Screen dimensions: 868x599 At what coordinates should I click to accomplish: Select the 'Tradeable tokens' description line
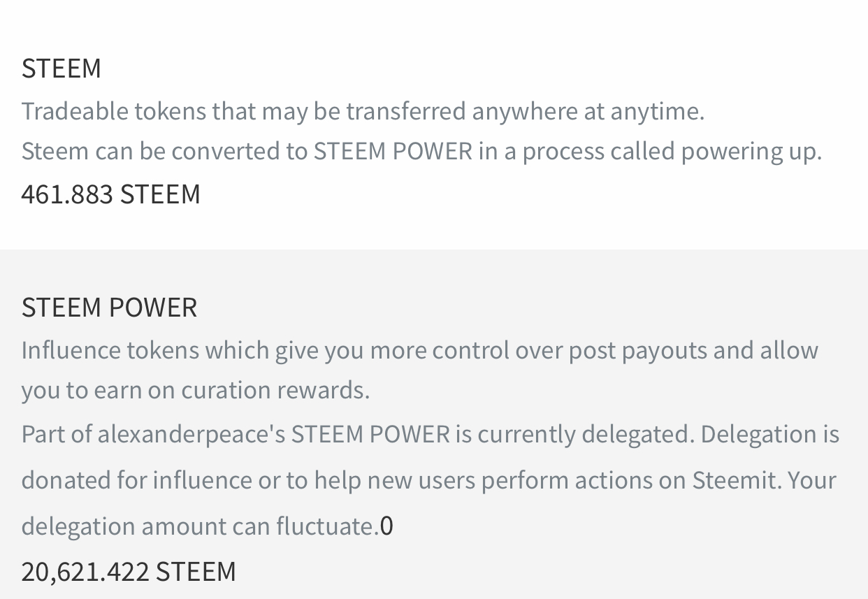pos(363,111)
